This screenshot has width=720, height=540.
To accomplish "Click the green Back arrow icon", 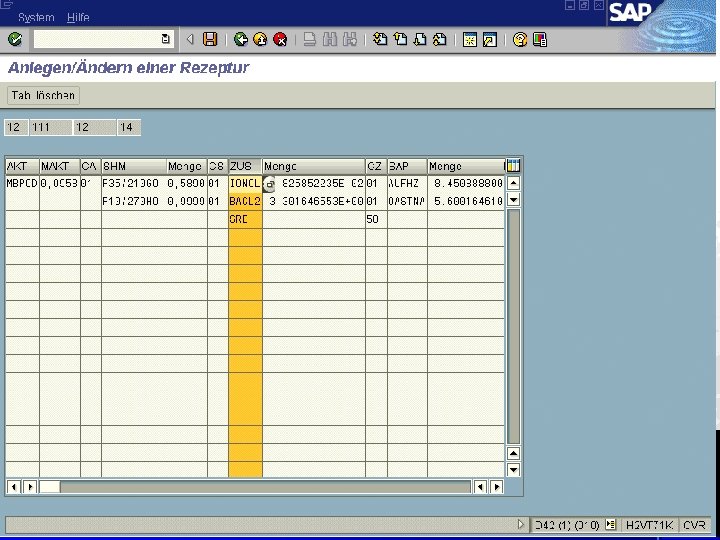I will tap(241, 39).
